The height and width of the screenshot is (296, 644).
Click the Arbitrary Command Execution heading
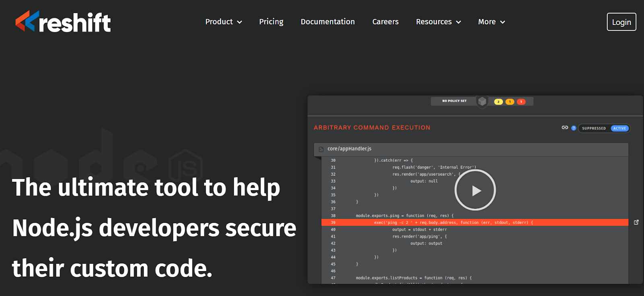click(372, 127)
